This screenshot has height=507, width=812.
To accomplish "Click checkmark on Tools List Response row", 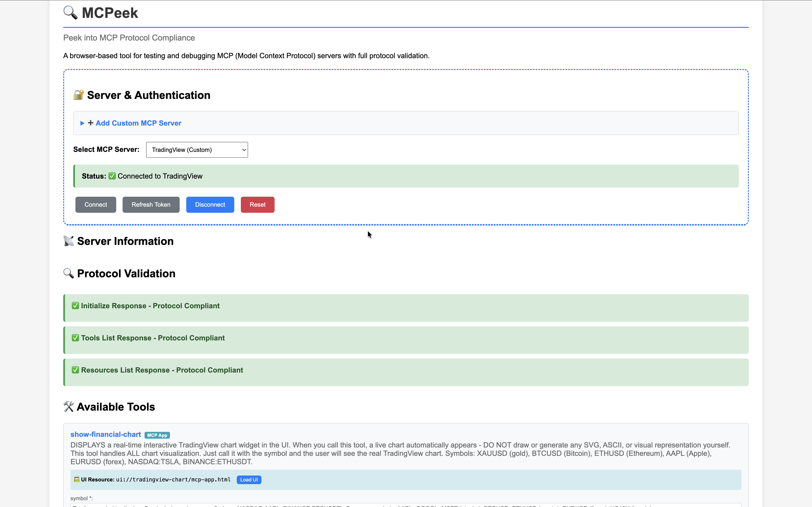I will tap(75, 338).
